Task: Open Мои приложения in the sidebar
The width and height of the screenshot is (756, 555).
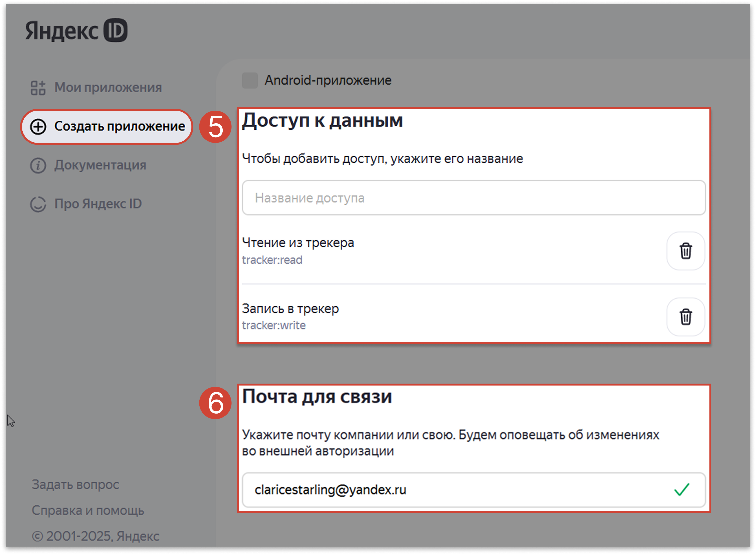Action: [x=96, y=88]
